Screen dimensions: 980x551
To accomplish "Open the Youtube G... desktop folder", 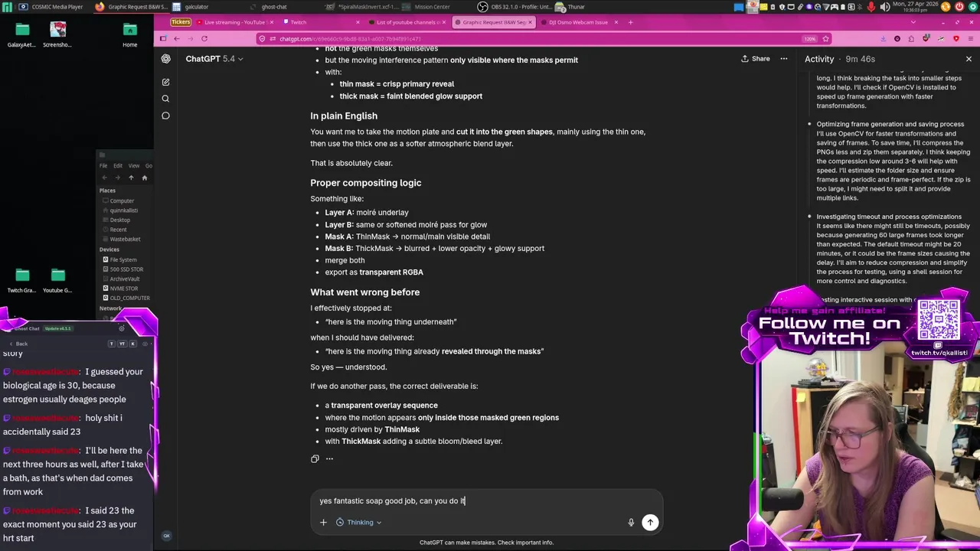I will click(57, 280).
